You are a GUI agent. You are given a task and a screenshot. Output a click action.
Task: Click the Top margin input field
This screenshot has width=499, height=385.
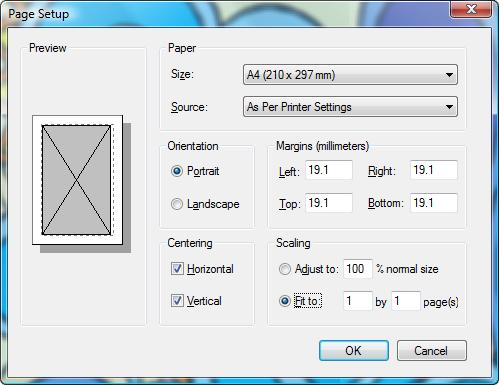click(329, 203)
